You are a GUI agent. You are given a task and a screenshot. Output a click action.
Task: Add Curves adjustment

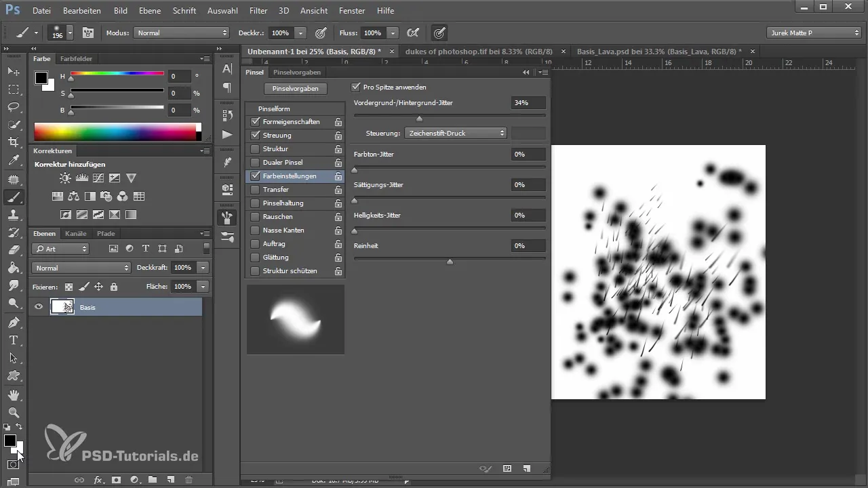98,178
